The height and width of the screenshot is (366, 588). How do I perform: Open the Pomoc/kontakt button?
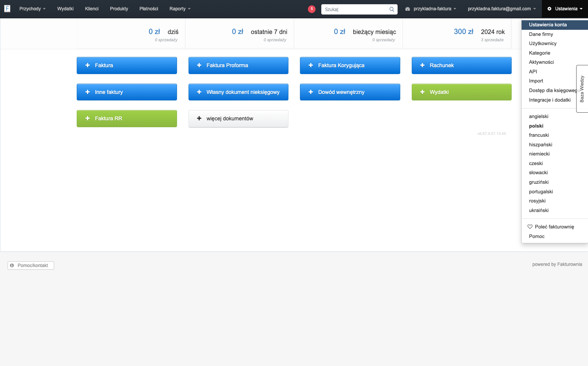[31, 266]
